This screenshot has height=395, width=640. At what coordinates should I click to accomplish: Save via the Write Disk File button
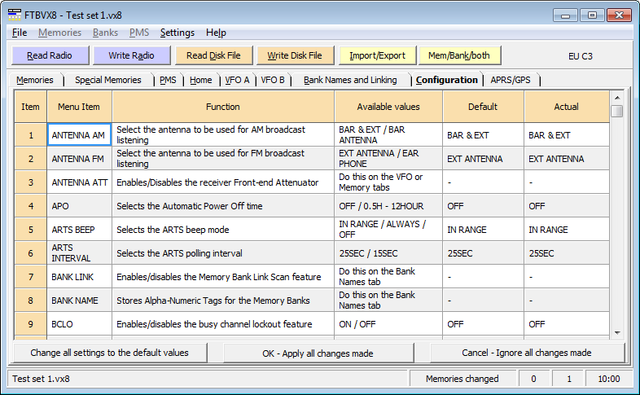point(295,55)
